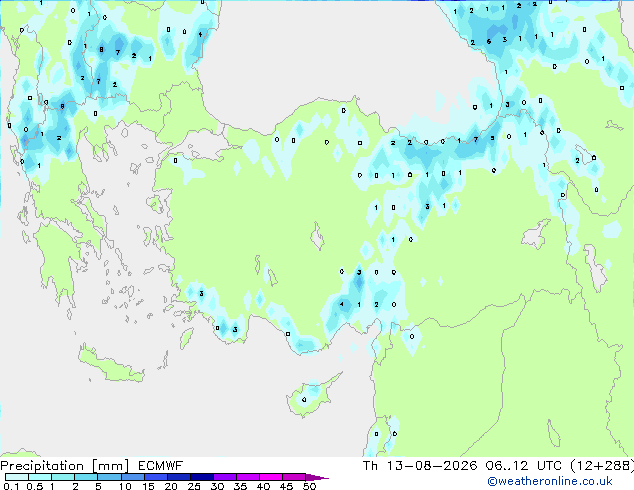634x490 pixels.
Task: Click the 0.1–0.5 mm legend swatch
Action: (17, 477)
